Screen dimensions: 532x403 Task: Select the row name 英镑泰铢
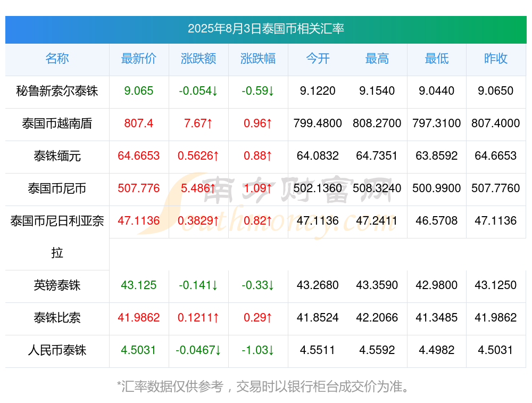pyautogui.click(x=57, y=285)
